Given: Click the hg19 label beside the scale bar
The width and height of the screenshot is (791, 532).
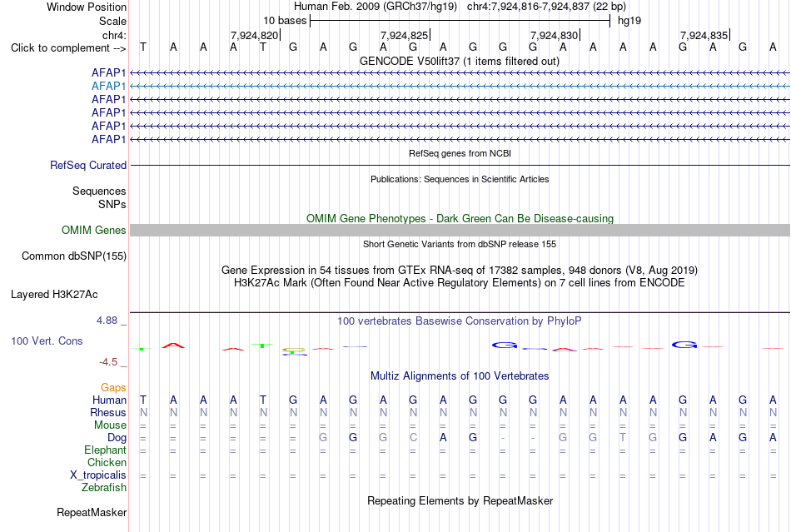Looking at the screenshot, I should pos(629,21).
